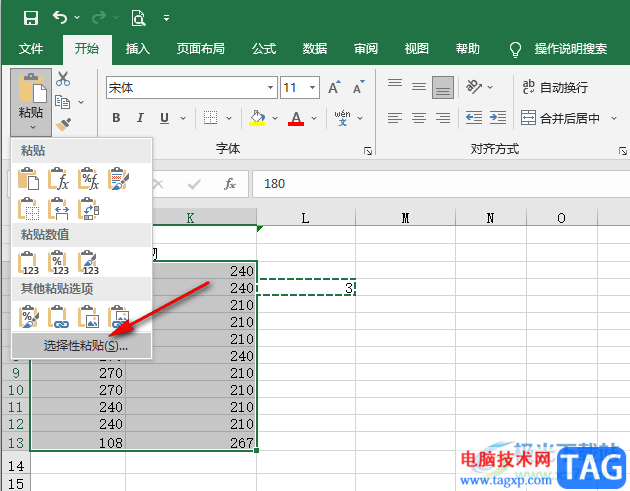Center text horizontally
This screenshot has width=630, height=491.
(x=419, y=118)
